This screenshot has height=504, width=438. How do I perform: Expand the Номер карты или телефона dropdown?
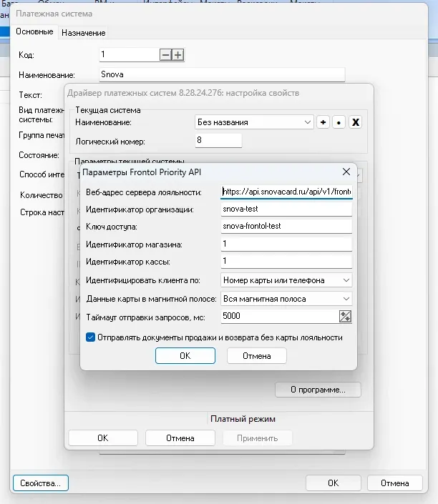point(286,280)
